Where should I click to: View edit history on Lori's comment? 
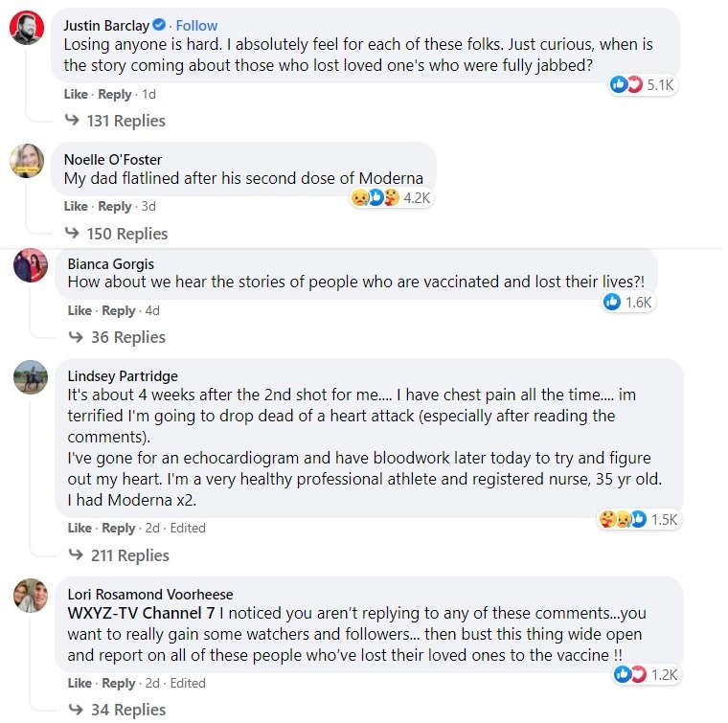click(188, 683)
